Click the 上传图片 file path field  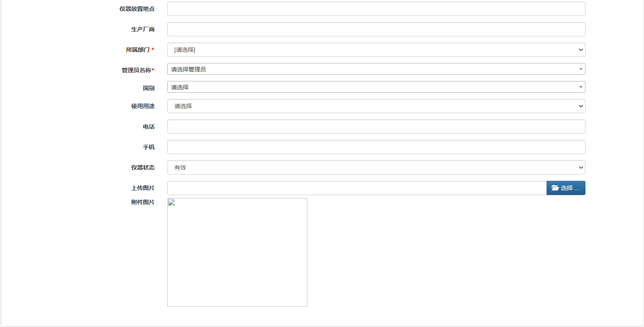tap(355, 188)
